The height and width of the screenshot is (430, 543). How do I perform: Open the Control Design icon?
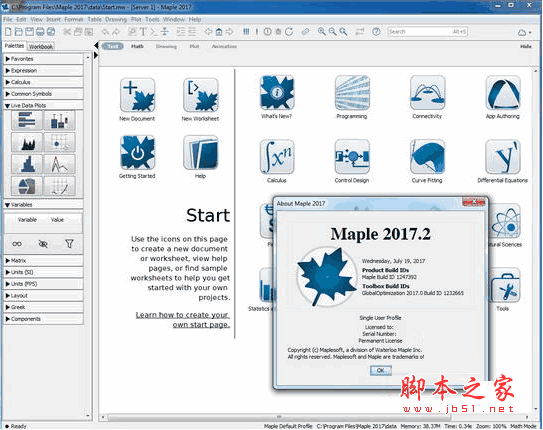click(352, 156)
